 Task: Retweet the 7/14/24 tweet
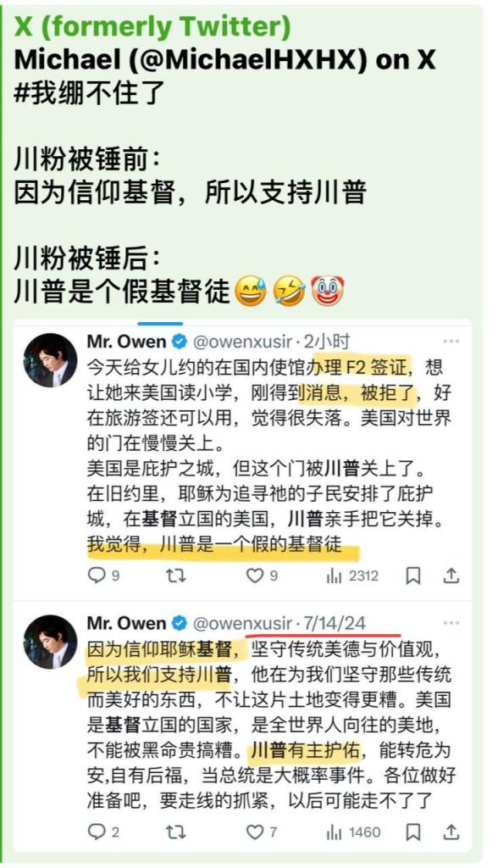(x=176, y=832)
